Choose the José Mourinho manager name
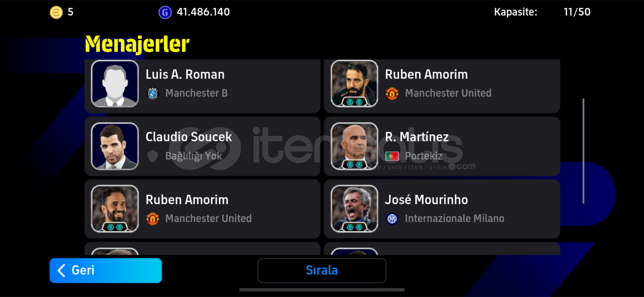The image size is (644, 297). click(426, 199)
